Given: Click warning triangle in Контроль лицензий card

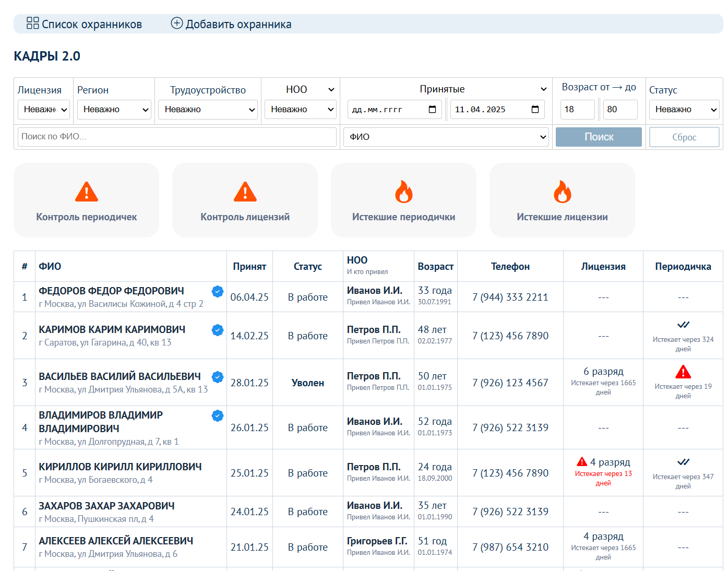Looking at the screenshot, I should pyautogui.click(x=245, y=192).
